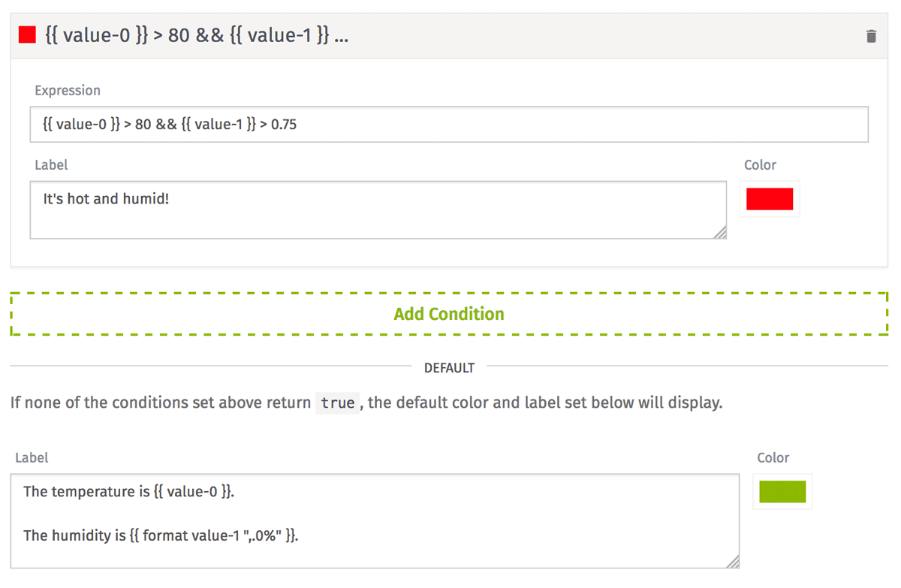Click the "Label" caption above hot and humid

point(51,164)
